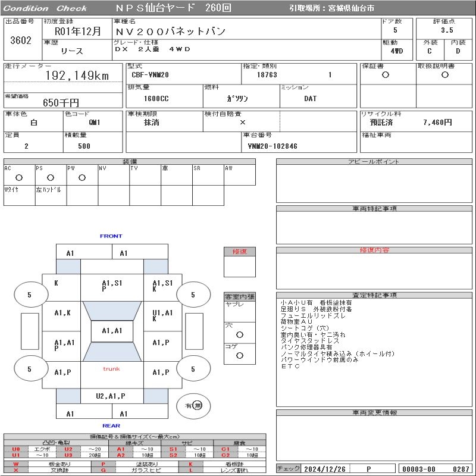The height and width of the screenshot is (476, 476).
Task: Click the red L legend cell for レンズ割れ
Action: click(190, 470)
